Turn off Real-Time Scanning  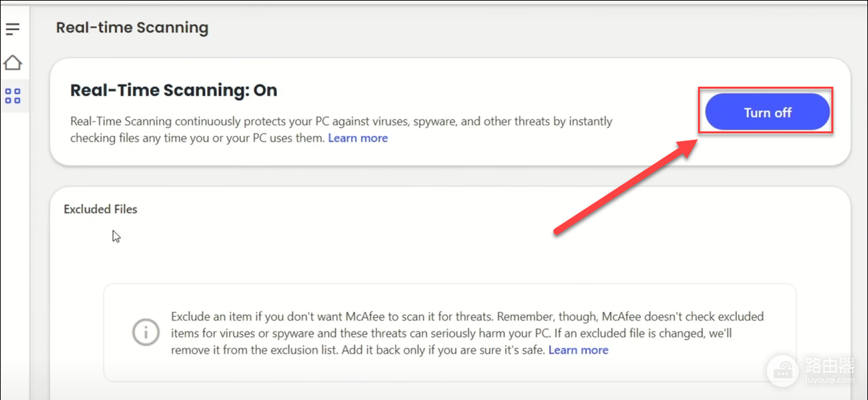coord(767,112)
